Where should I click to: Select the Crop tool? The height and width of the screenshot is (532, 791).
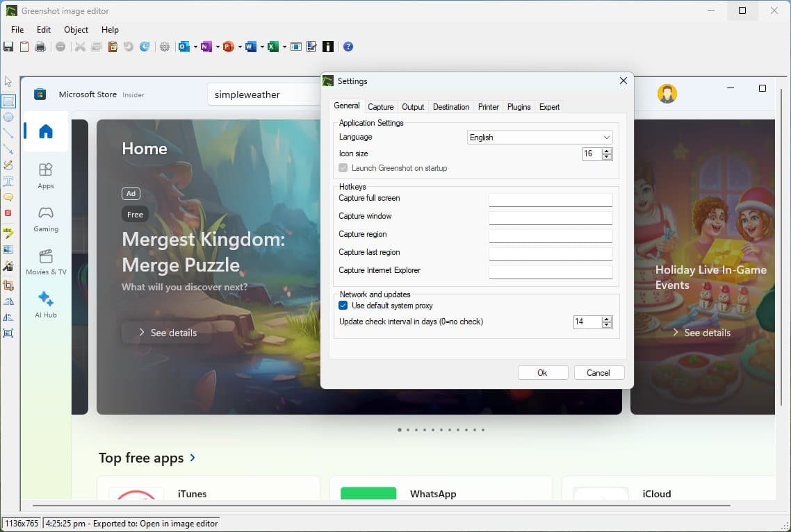pos(9,284)
